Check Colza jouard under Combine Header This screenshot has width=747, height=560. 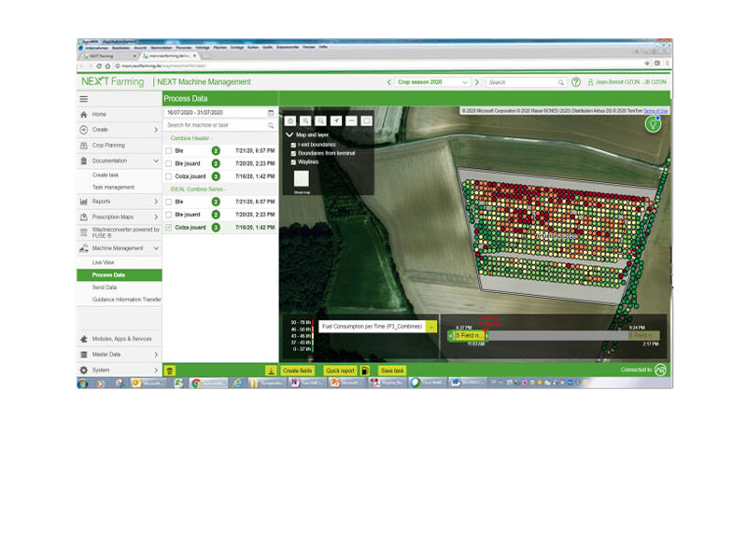(x=168, y=176)
